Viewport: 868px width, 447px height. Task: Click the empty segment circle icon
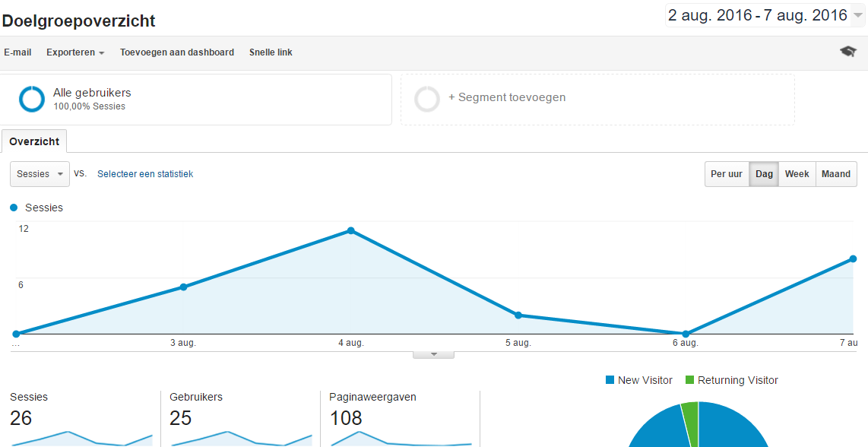coord(427,99)
